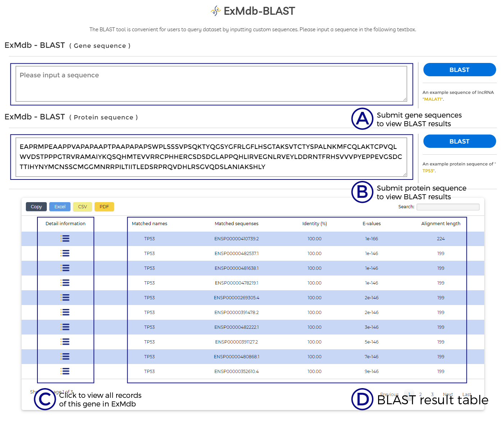
Task: Open detail icon for ENSP00000478219.1 row
Action: click(65, 283)
